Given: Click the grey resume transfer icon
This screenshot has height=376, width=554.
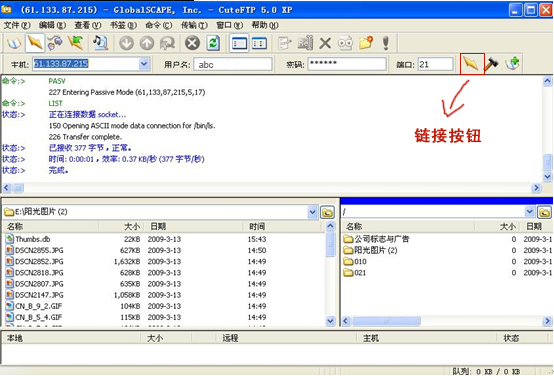Looking at the screenshot, I should (167, 43).
